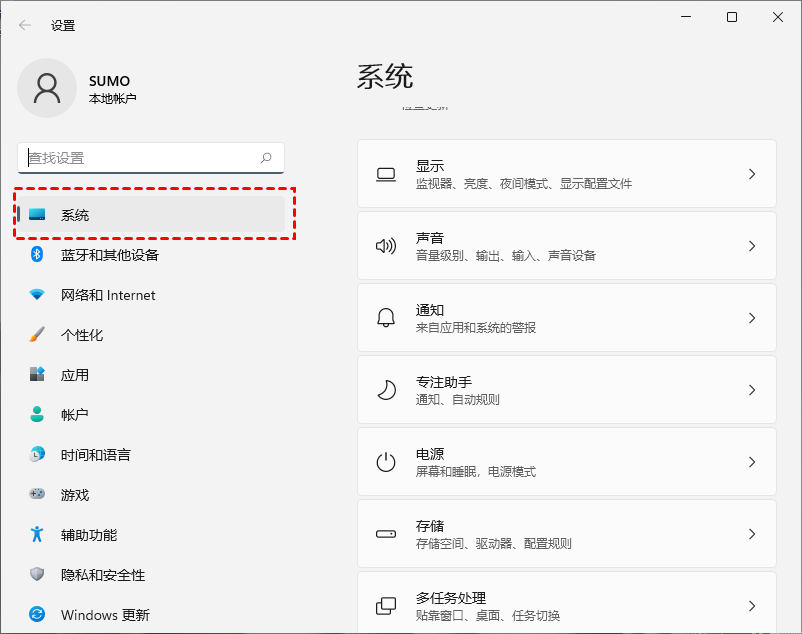Click 来自应用和系统的警报 description text

click(x=476, y=328)
